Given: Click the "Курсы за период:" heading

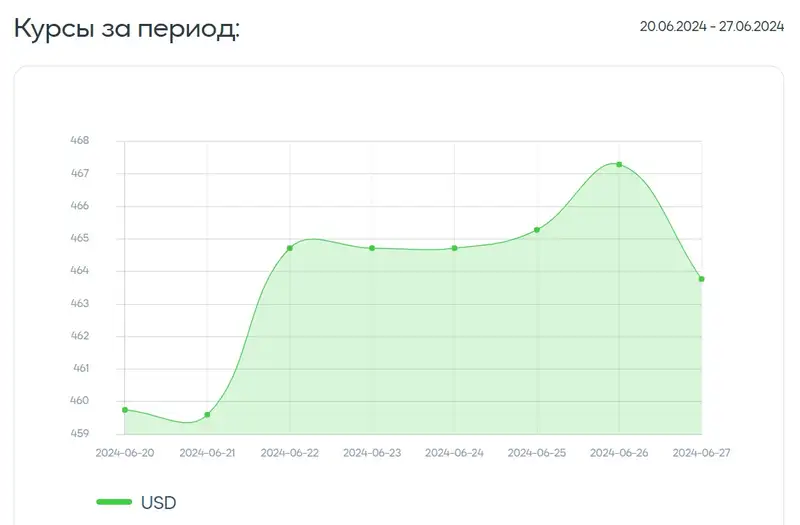Looking at the screenshot, I should point(127,28).
